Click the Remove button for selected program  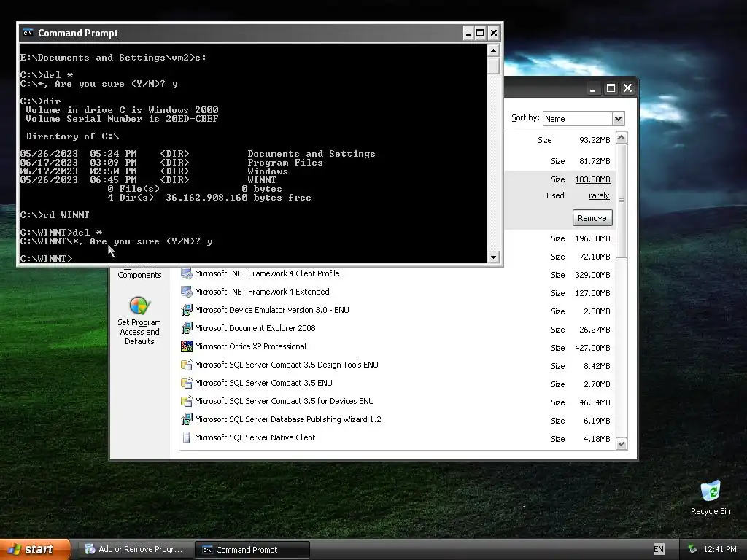coord(592,218)
